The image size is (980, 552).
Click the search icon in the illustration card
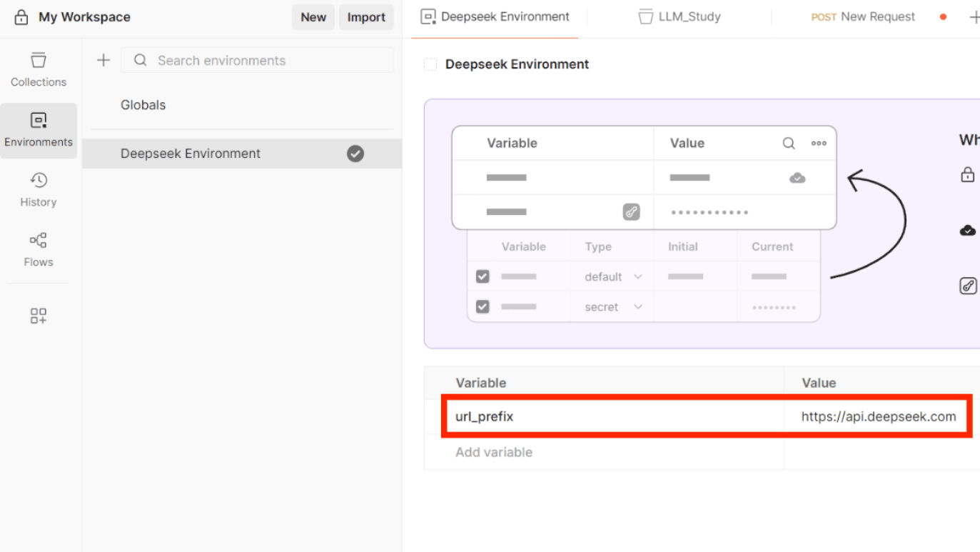(789, 143)
